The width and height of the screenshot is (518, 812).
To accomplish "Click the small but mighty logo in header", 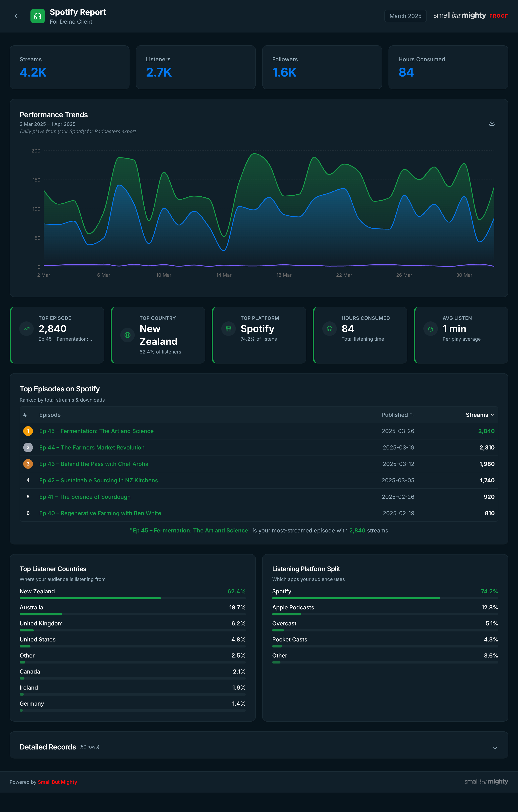I will pos(459,15).
